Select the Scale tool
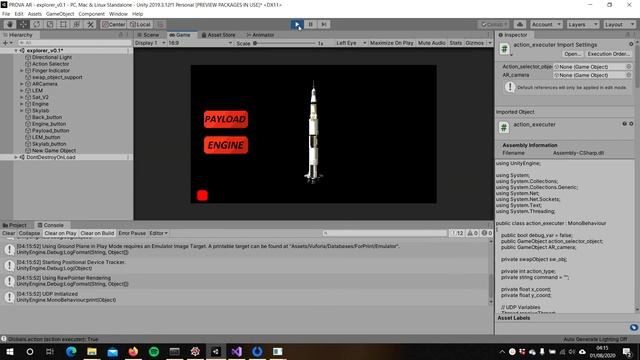The width and height of the screenshot is (640, 360). pos(50,24)
